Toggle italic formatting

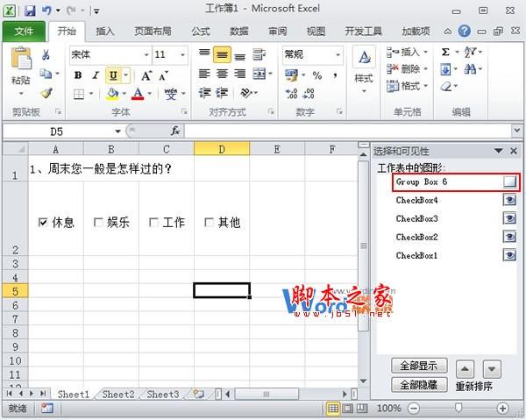click(95, 75)
